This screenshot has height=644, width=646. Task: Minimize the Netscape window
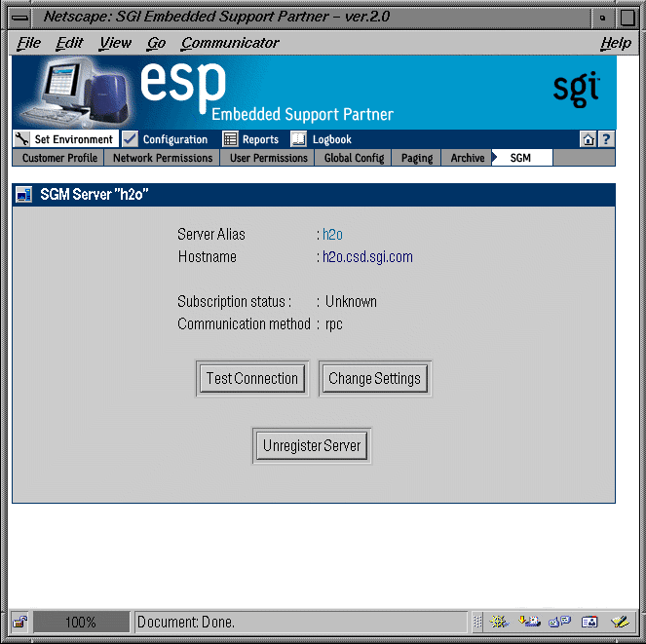[x=603, y=18]
